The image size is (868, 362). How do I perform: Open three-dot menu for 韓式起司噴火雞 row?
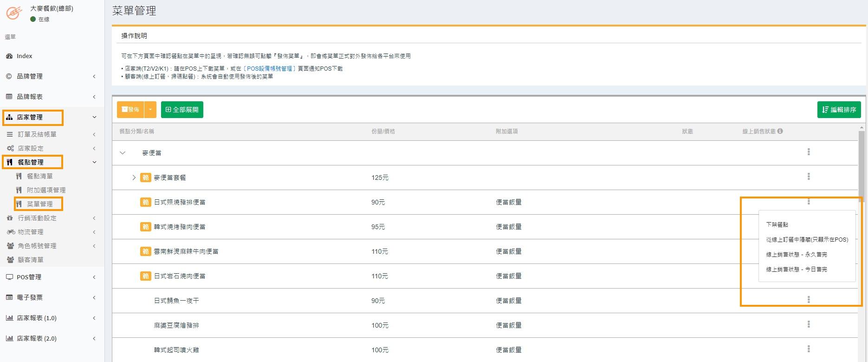808,349
